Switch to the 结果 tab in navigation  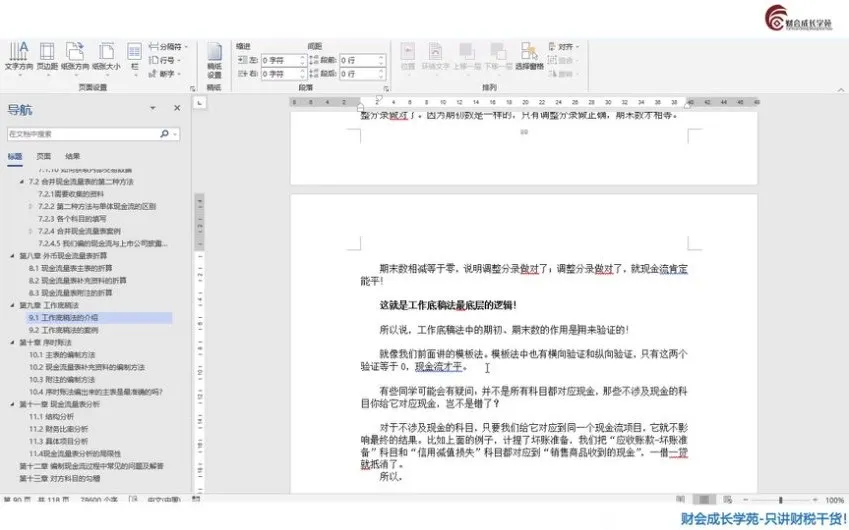(x=73, y=156)
